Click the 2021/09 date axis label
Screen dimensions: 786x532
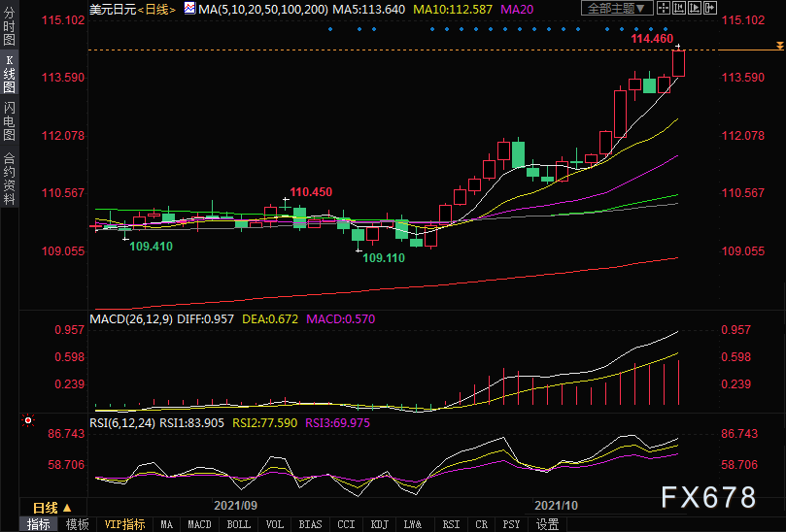click(235, 505)
